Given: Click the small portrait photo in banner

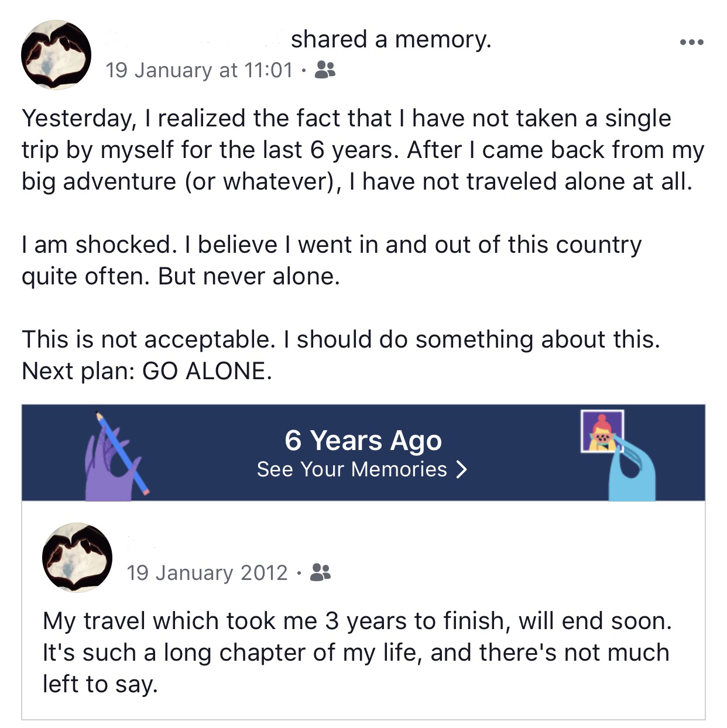Looking at the screenshot, I should 602,431.
